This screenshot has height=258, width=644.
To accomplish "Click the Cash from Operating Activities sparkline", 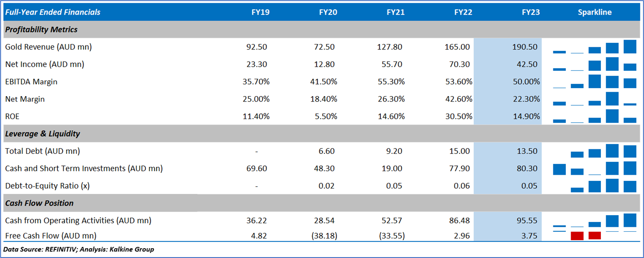I will pyautogui.click(x=595, y=221).
